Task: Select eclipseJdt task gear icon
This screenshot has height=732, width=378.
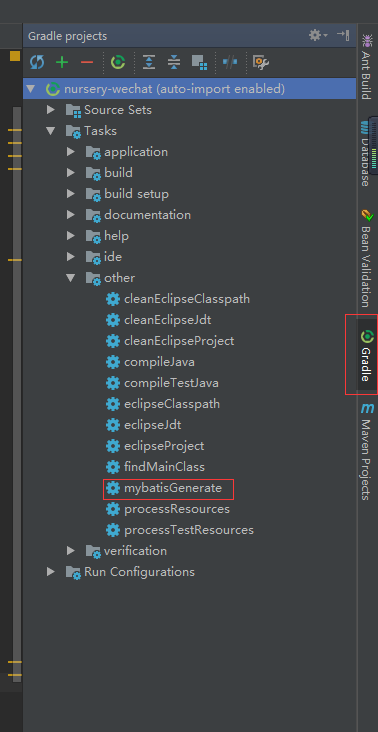Action: [113, 425]
